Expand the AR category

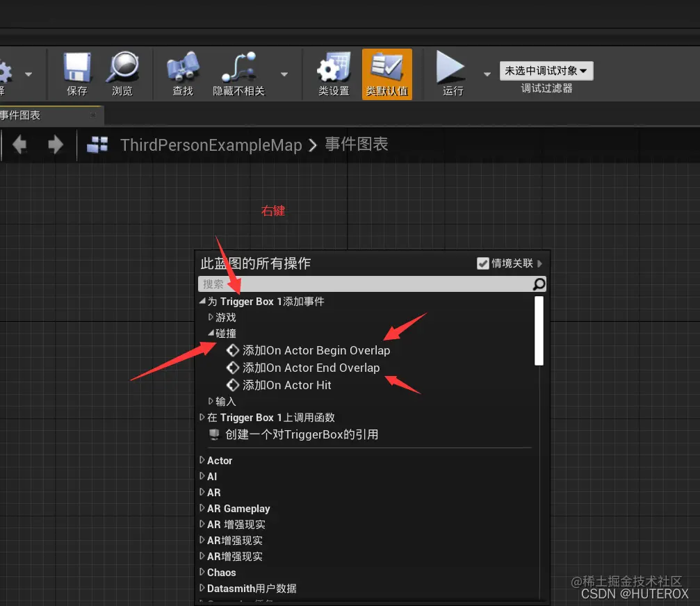coord(202,492)
